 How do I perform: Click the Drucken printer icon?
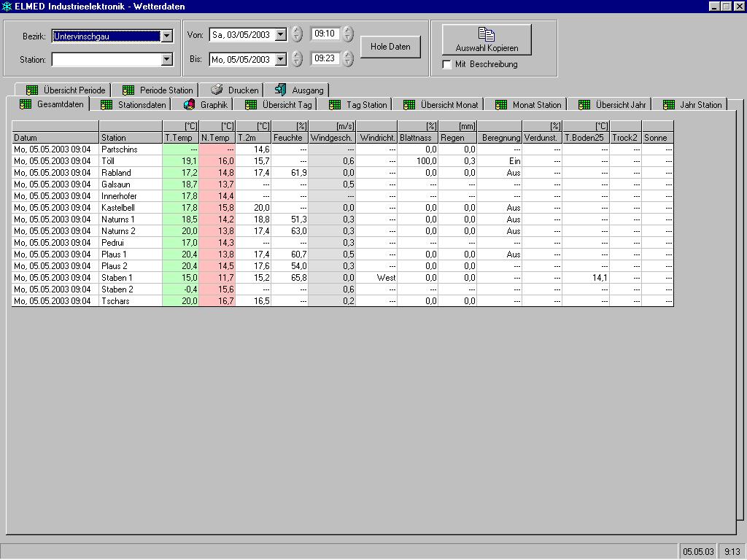click(217, 90)
